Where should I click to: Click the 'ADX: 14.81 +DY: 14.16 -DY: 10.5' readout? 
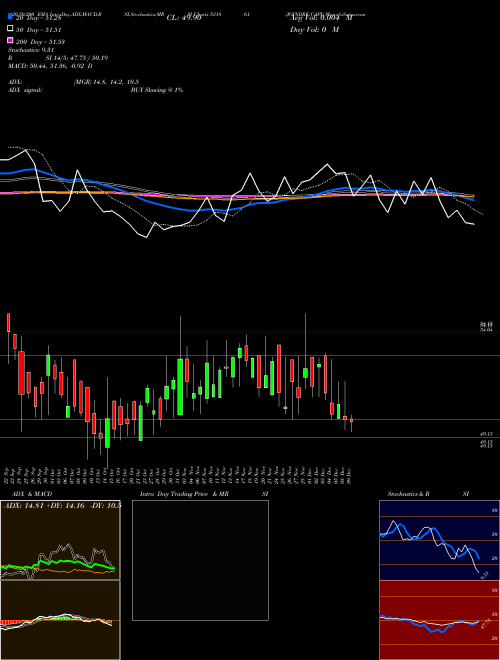tap(62, 505)
